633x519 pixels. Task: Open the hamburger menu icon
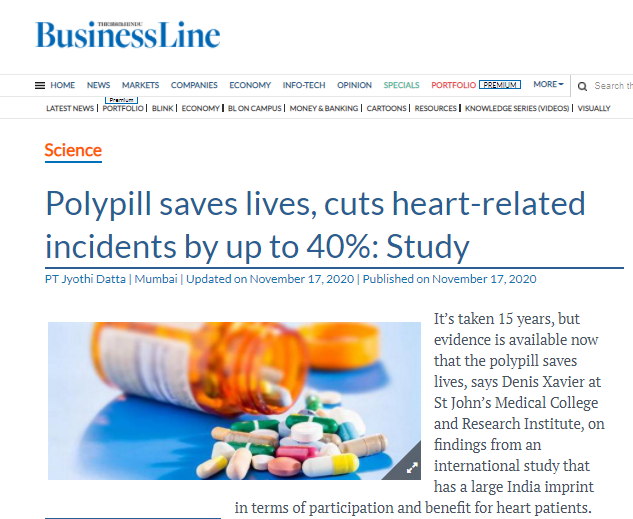coord(40,86)
